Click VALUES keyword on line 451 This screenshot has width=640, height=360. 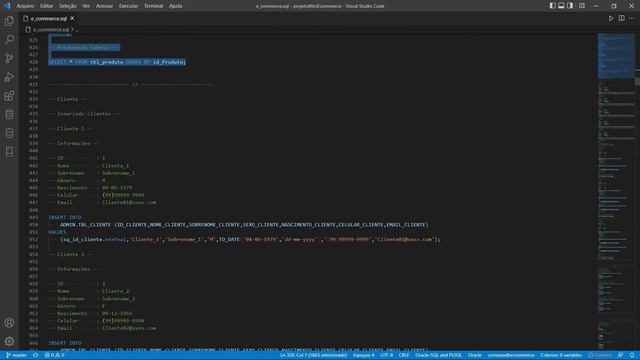coord(57,232)
